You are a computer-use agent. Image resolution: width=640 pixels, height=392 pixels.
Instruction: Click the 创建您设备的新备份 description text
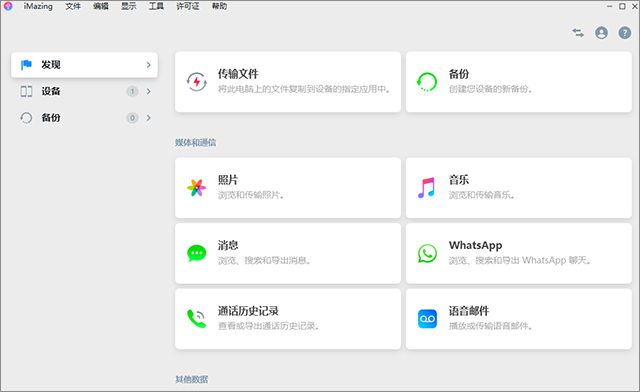pos(491,89)
